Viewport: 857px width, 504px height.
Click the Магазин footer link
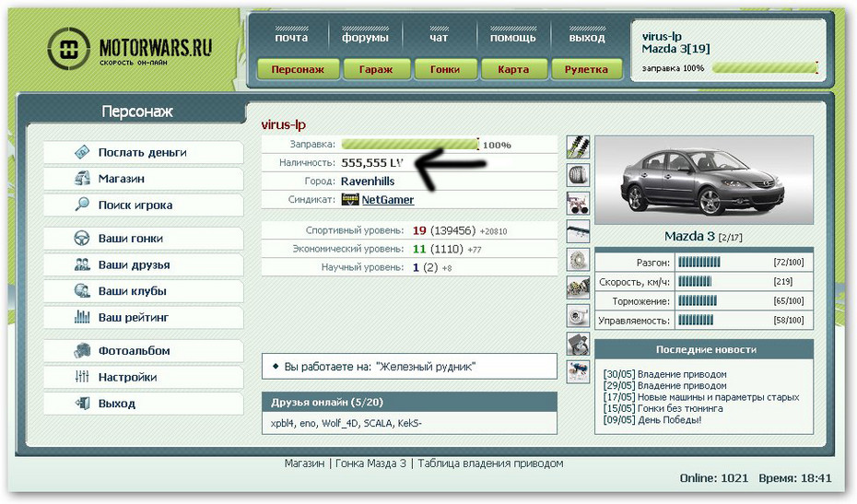304,463
